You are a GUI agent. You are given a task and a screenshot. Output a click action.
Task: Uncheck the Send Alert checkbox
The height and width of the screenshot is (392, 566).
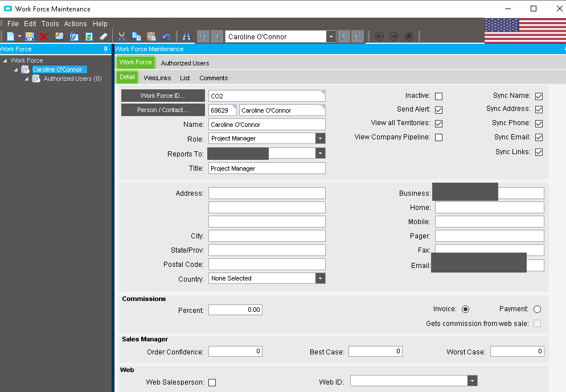tap(438, 110)
